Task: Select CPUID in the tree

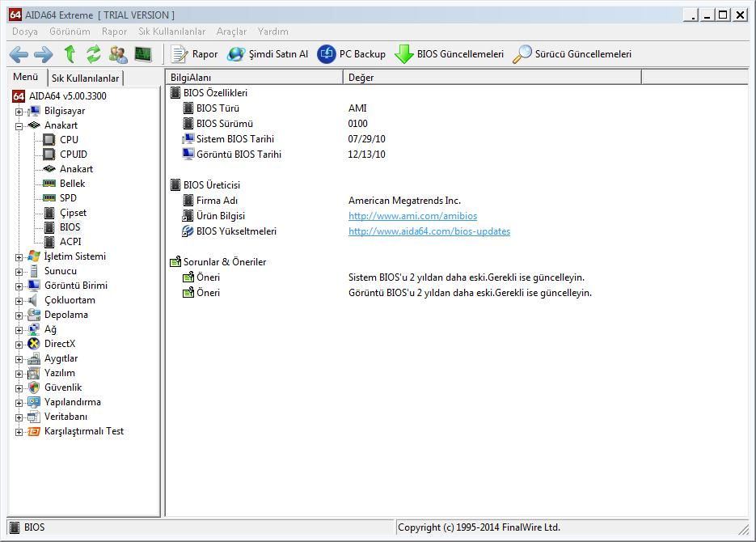Action: [74, 155]
